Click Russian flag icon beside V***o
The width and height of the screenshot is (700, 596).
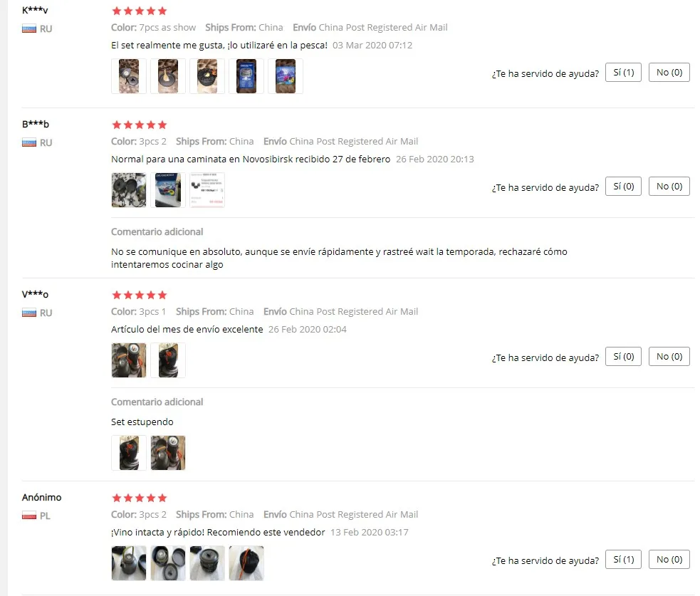29,313
